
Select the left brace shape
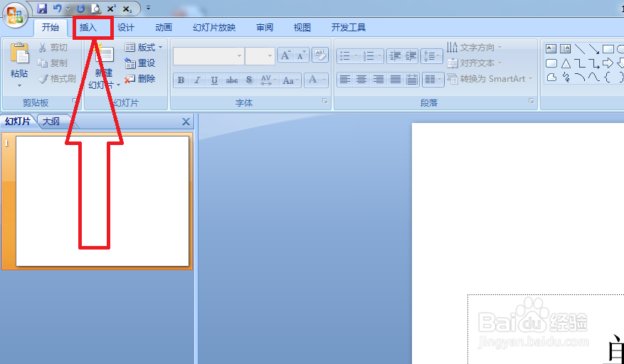(607, 77)
